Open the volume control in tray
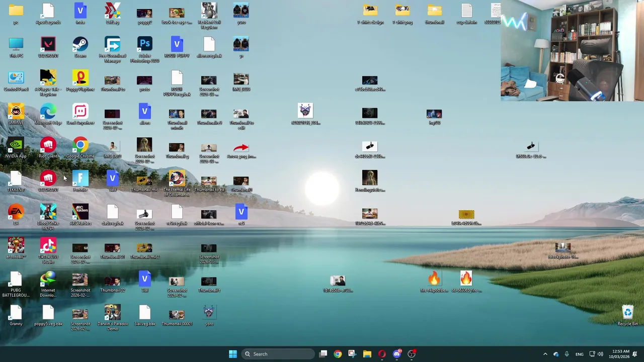 (x=600, y=354)
